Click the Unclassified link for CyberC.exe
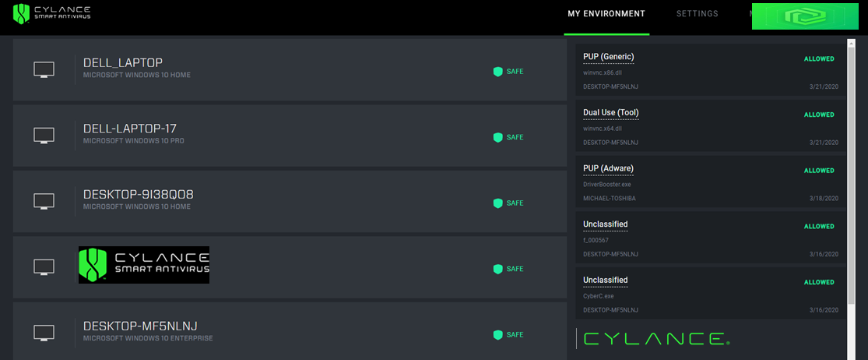Screen dimensions: 868x360 coord(605,280)
